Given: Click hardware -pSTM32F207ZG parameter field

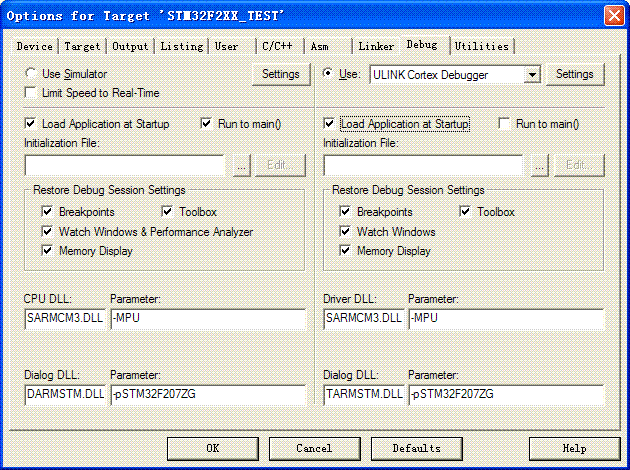Looking at the screenshot, I should [x=506, y=394].
